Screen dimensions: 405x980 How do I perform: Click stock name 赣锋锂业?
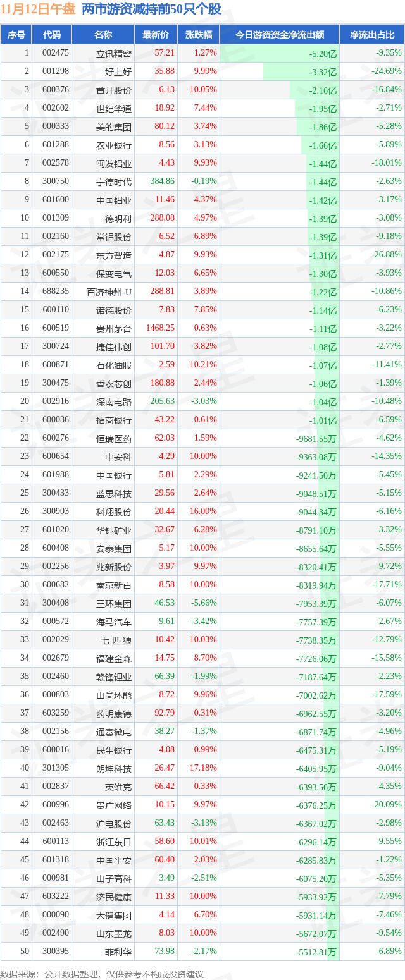[114, 677]
